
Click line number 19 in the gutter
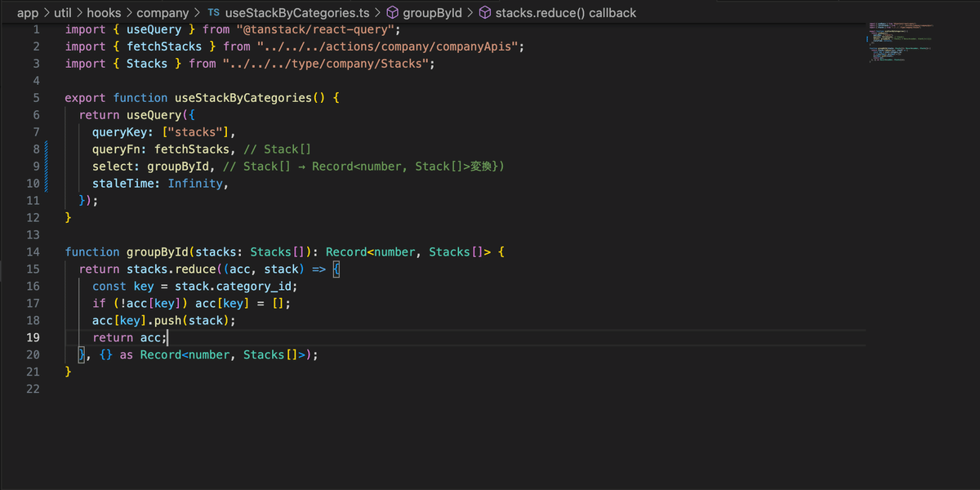(33, 337)
